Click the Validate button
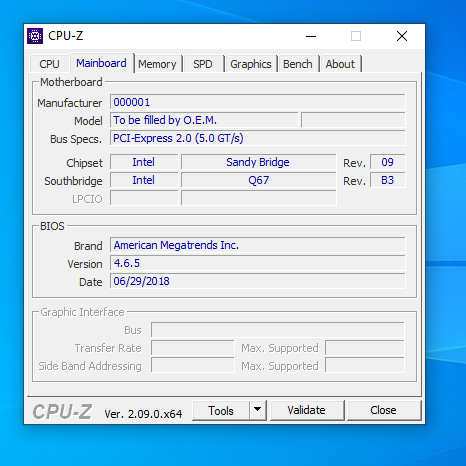466x466 pixels. pos(306,410)
